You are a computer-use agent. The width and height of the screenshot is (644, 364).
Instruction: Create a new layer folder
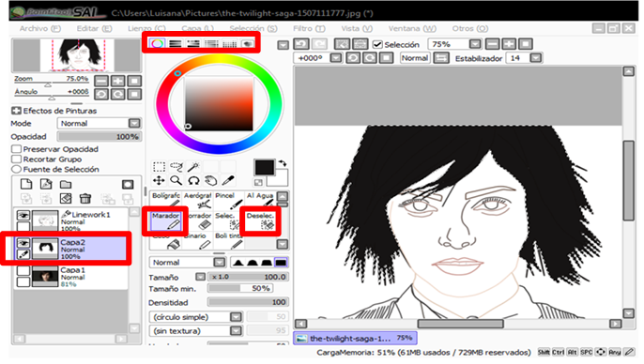pyautogui.click(x=66, y=184)
